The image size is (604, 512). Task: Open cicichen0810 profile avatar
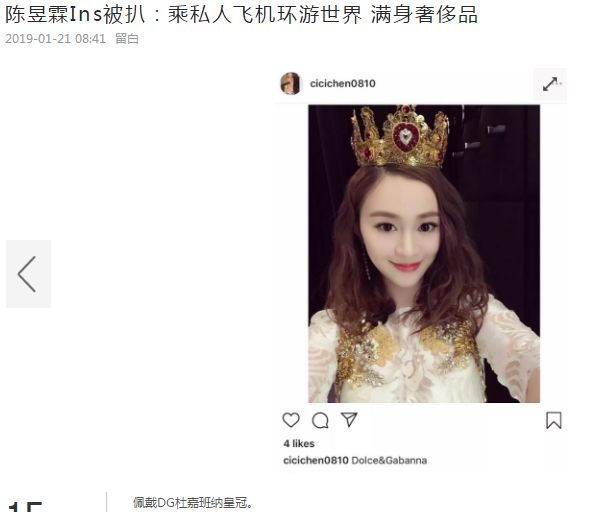tap(290, 83)
